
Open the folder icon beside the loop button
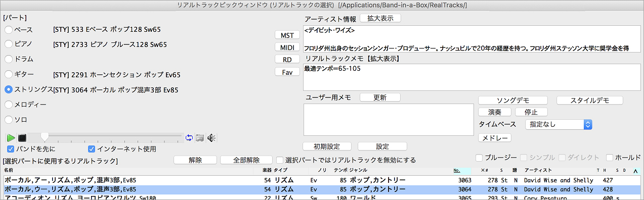point(200,137)
